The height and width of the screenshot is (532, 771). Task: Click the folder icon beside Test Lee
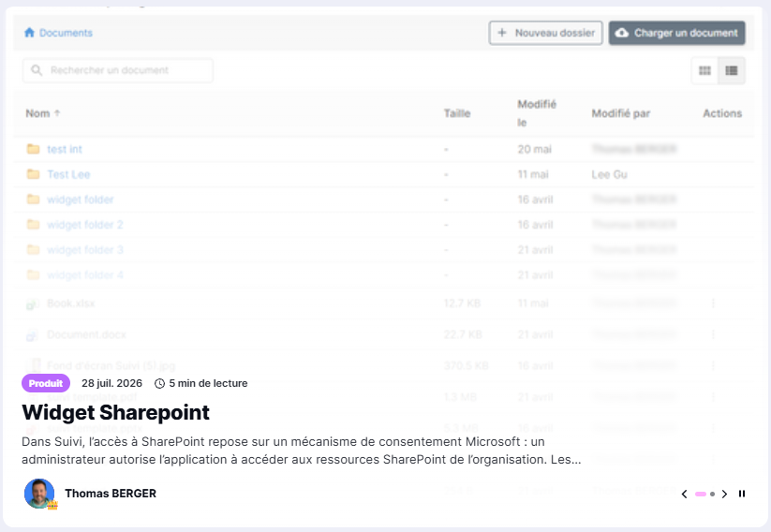point(33,174)
